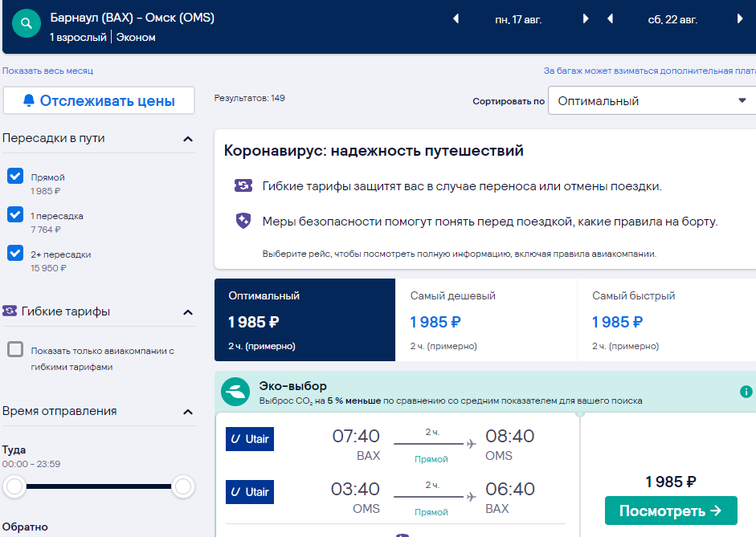Click the 7 764 ₽ price under 1 пересадка
The height and width of the screenshot is (537, 756).
[46, 230]
